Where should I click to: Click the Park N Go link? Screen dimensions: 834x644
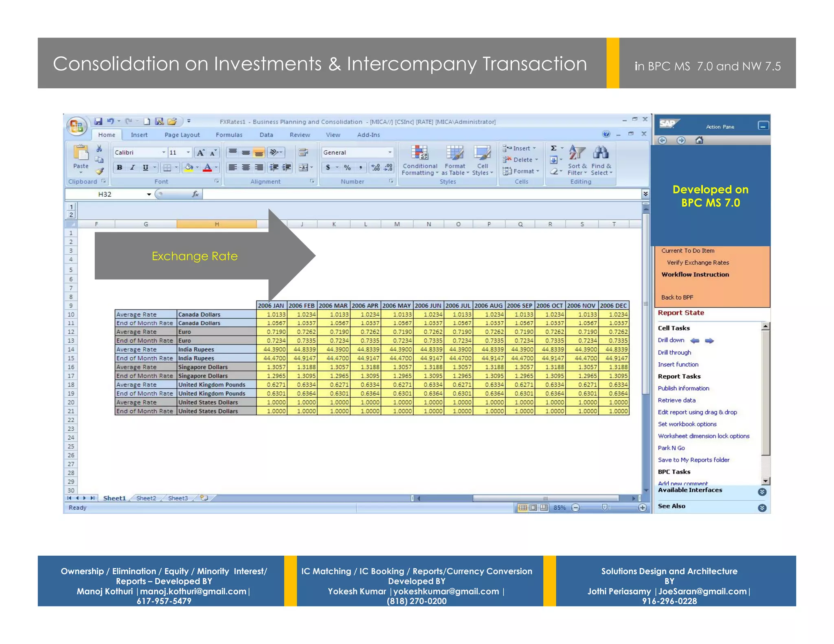[x=671, y=448]
